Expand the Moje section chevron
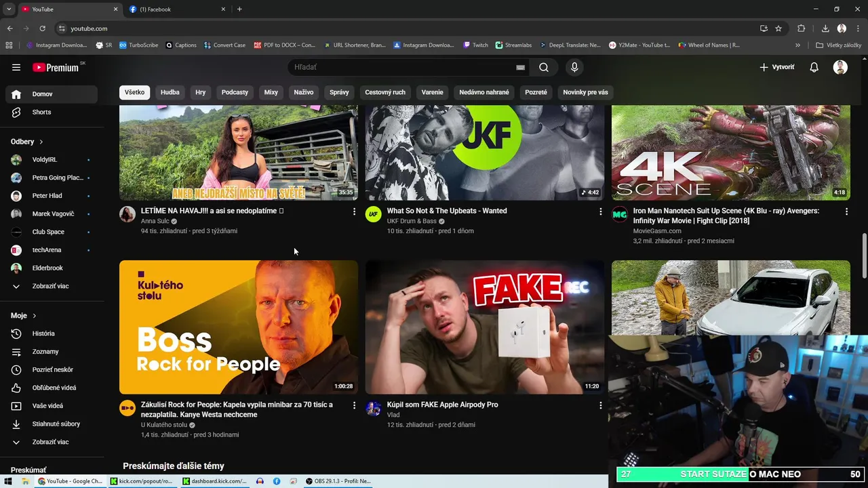The height and width of the screenshot is (488, 868). click(35, 316)
